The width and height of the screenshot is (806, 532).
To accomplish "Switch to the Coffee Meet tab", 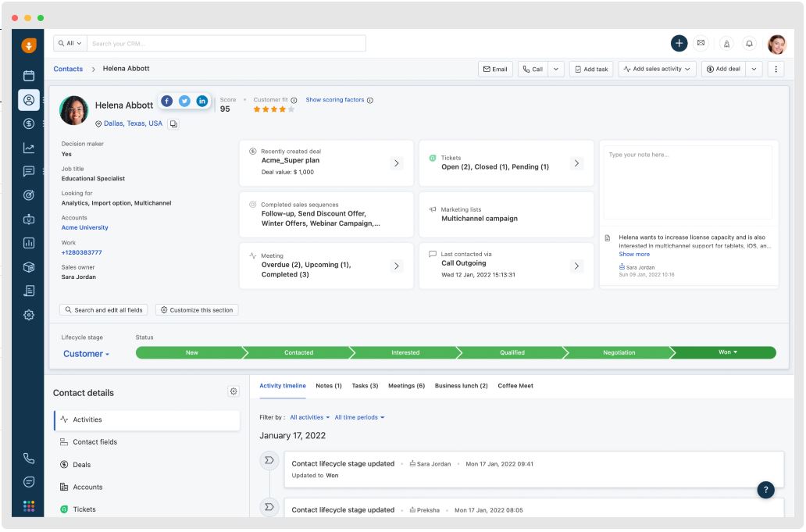I will [x=515, y=385].
